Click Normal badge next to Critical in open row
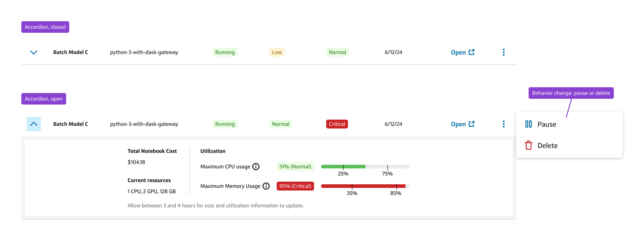This screenshot has width=644, height=241. point(281,124)
